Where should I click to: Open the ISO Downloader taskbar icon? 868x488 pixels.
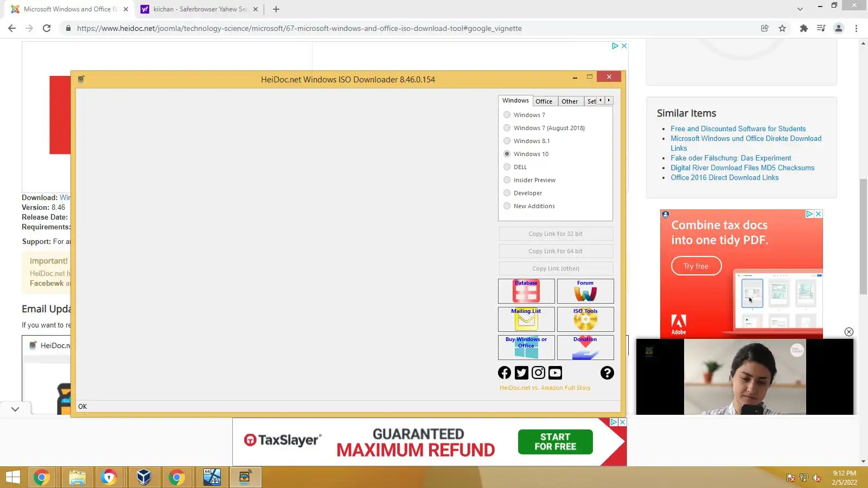[x=245, y=477]
